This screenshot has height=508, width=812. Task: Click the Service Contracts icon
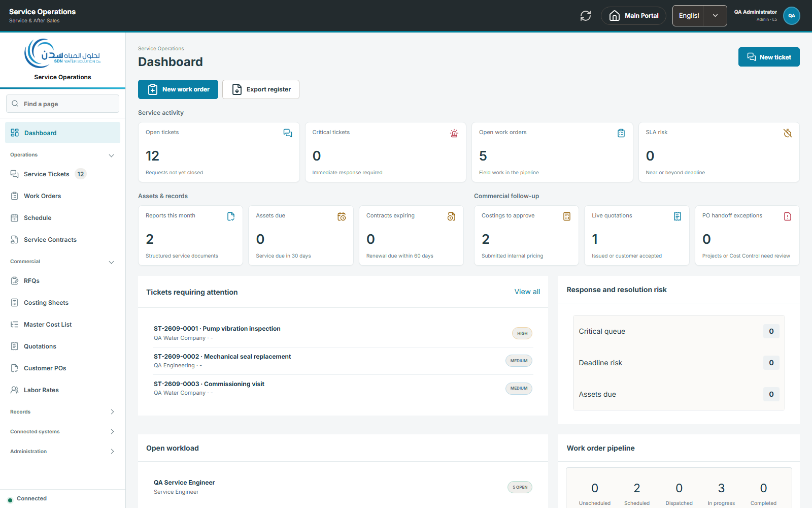tap(15, 240)
